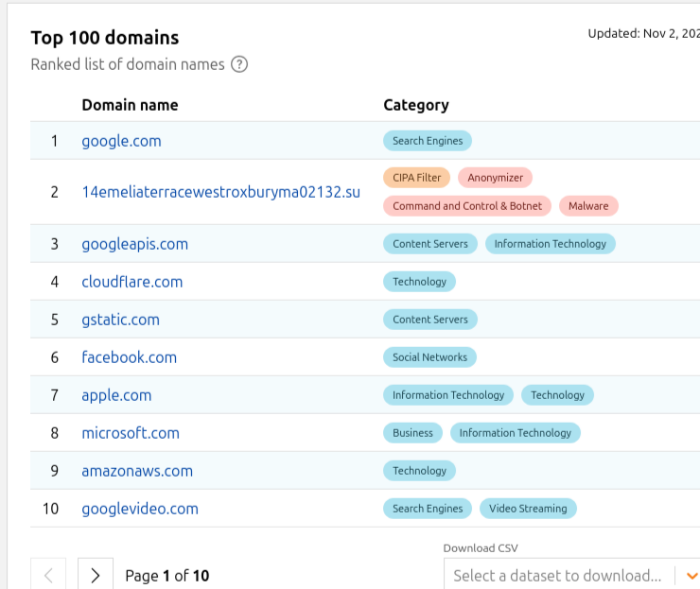Viewport: 700px width, 589px height.
Task: Open googleapis.com domain link
Action: (x=134, y=244)
